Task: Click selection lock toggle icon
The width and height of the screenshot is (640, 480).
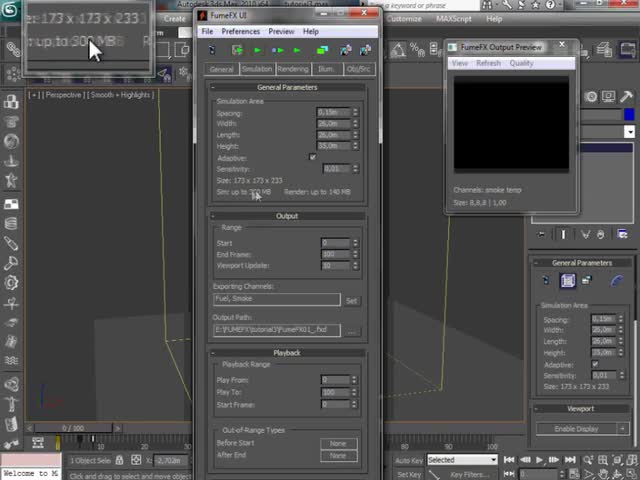Action: pos(119,460)
